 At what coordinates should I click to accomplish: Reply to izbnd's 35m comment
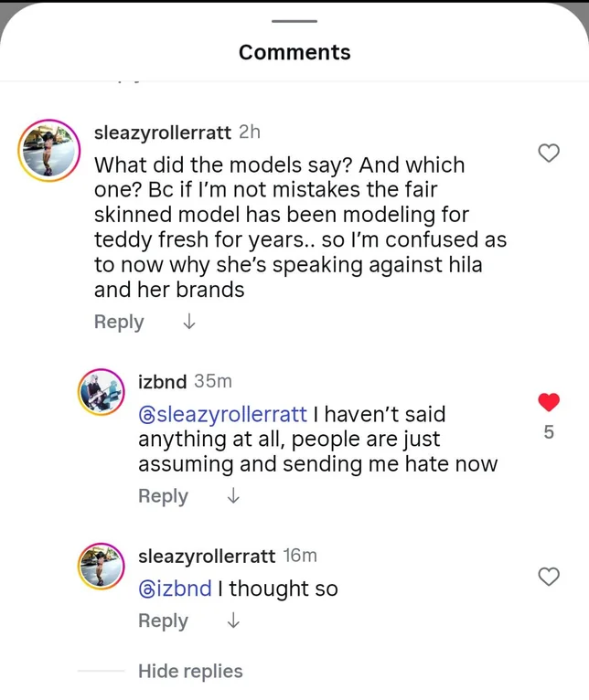pos(163,496)
